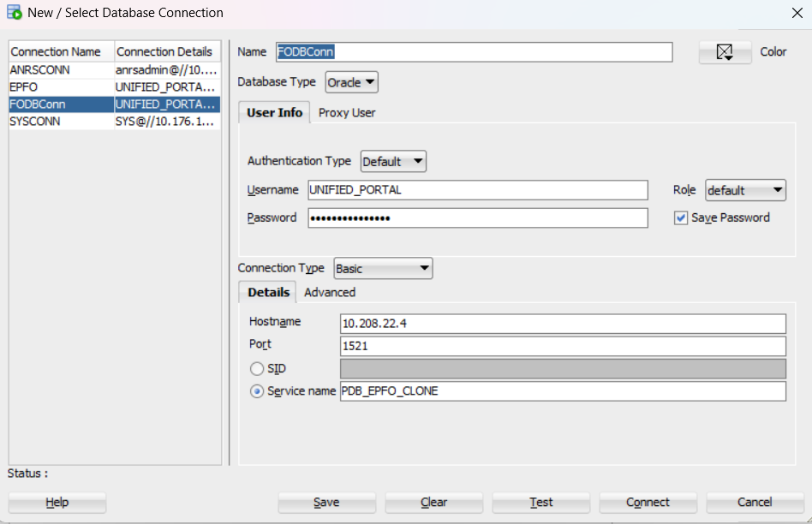
Task: Open the connection Color picker button
Action: 725,52
